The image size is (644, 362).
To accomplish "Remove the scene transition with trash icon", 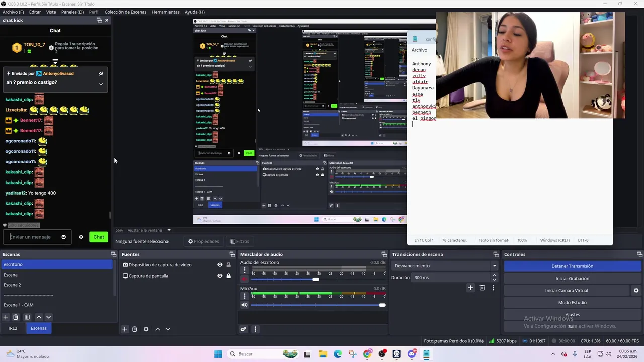I will [482, 288].
